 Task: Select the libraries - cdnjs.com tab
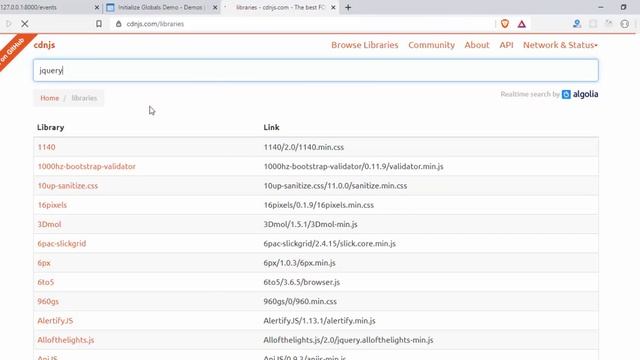tap(280, 7)
